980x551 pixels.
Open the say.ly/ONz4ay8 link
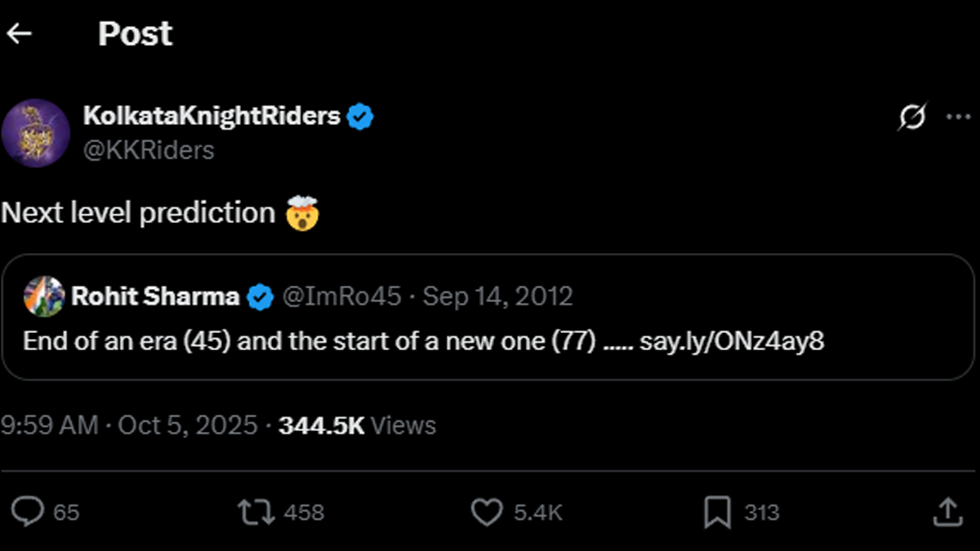coord(732,340)
